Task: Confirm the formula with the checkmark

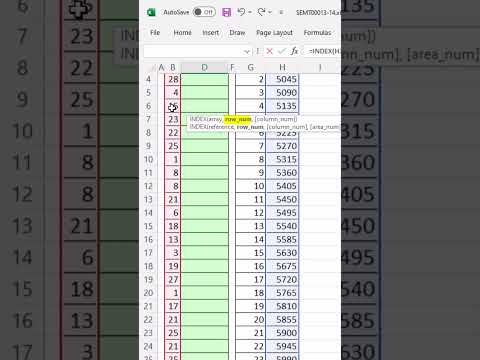Action: (x=282, y=51)
